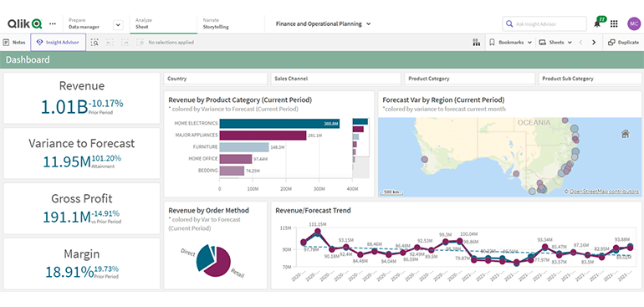
Task: Click the map home reset icon
Action: (x=626, y=134)
